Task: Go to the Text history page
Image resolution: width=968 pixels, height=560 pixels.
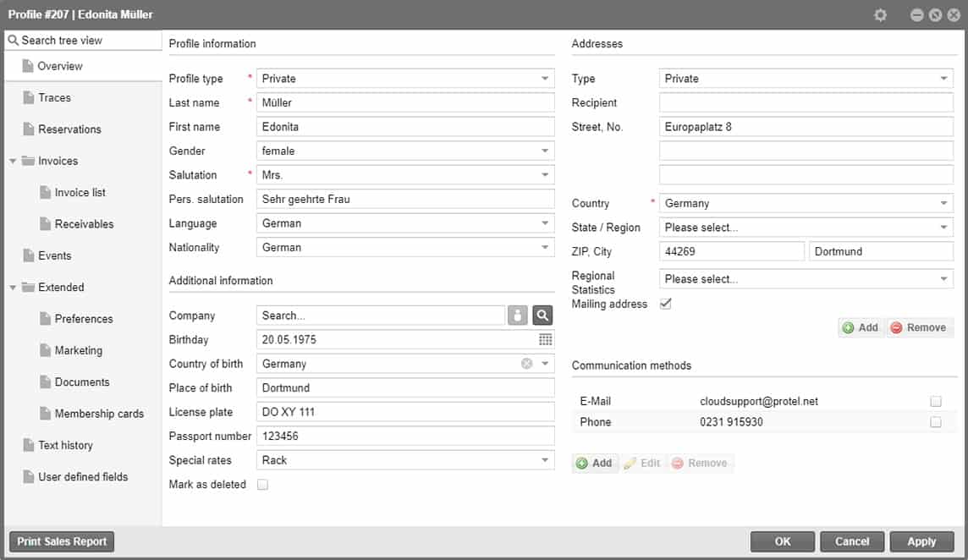Action: (65, 445)
